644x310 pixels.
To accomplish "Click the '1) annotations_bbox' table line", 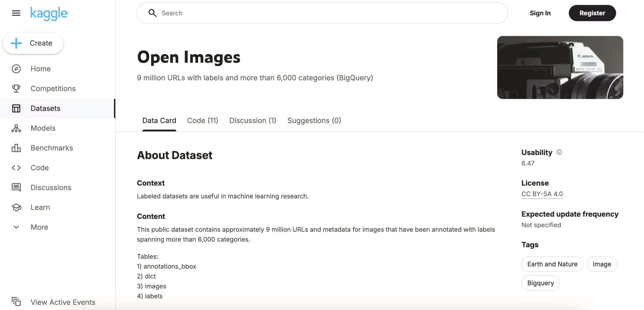I will (166, 266).
